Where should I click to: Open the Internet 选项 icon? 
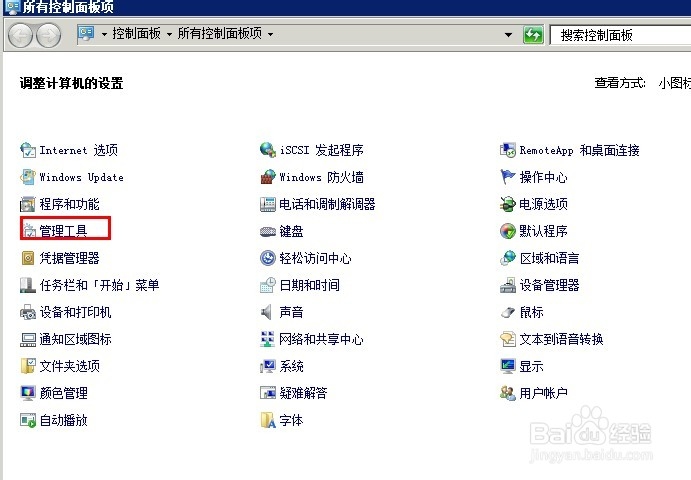(x=28, y=150)
